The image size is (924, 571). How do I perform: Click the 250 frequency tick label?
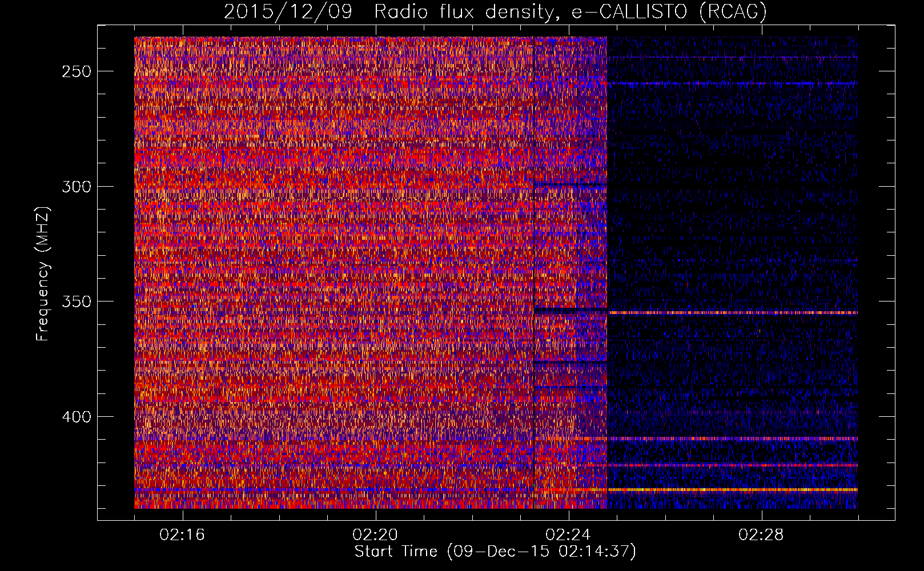[x=76, y=72]
